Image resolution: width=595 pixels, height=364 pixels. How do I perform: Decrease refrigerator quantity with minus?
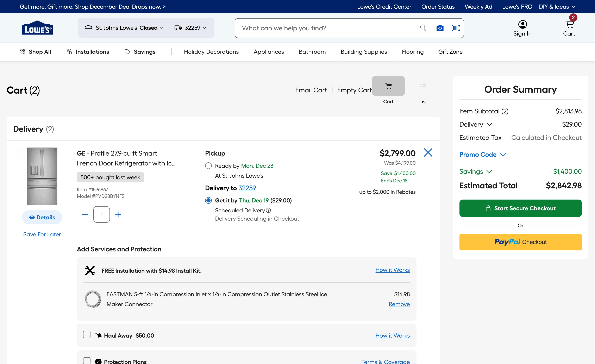85,214
